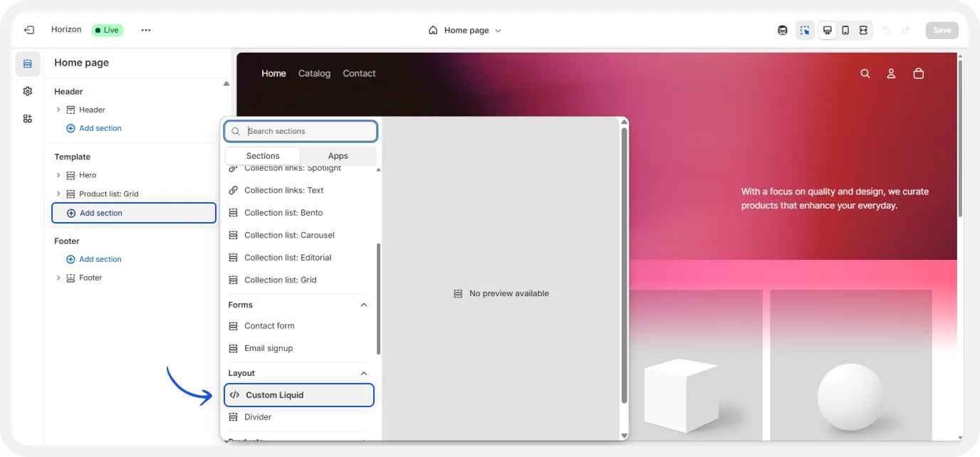
Task: Switch to mobile preview view
Action: tap(845, 30)
